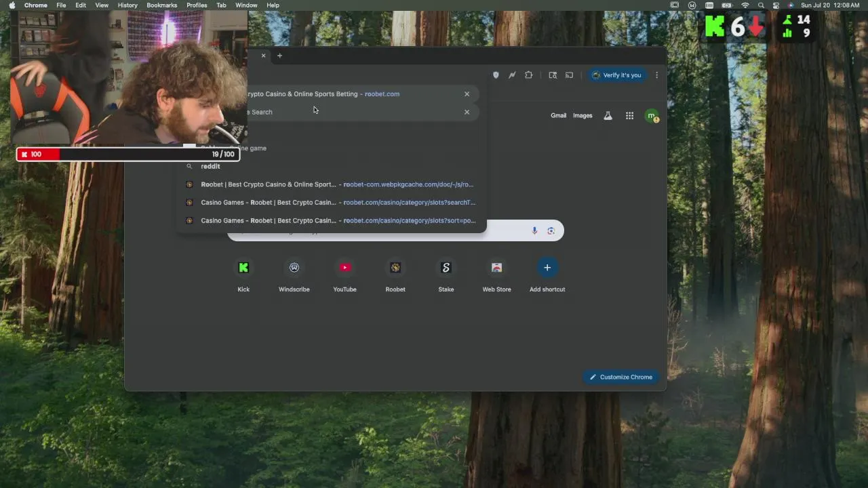Open the File menu
Image resolution: width=868 pixels, height=488 pixels.
click(61, 5)
